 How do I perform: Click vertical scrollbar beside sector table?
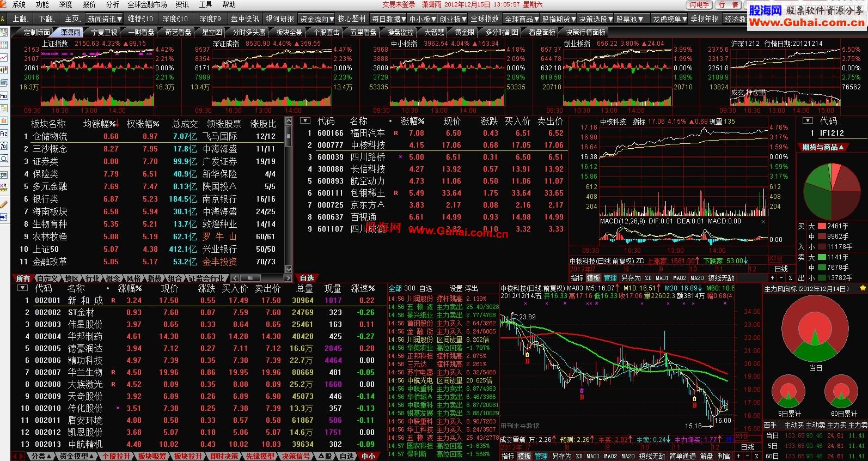point(289,193)
